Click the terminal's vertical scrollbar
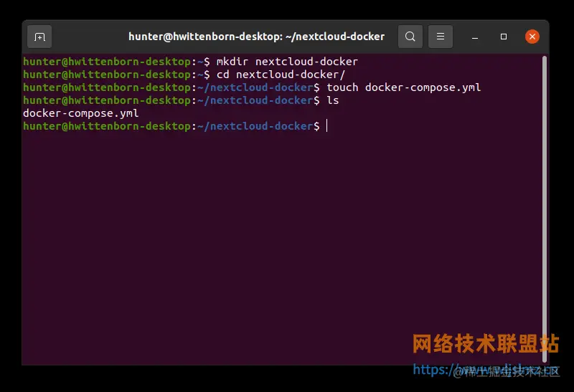574x392 pixels. (545, 209)
